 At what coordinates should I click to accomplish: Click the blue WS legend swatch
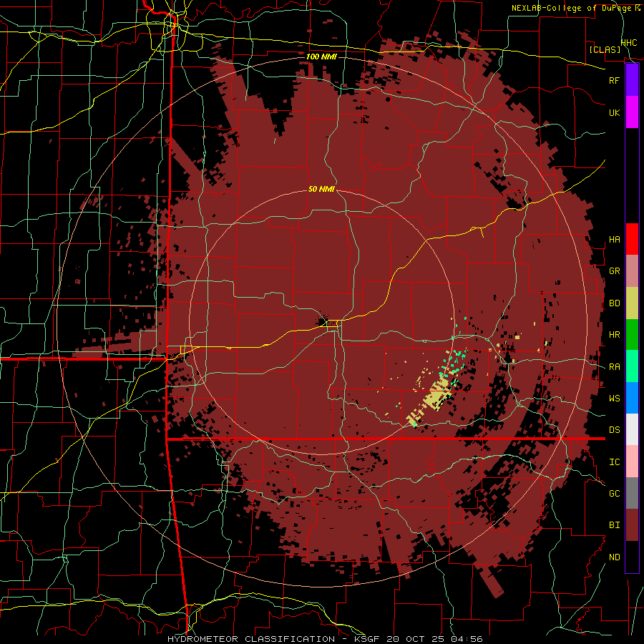(x=632, y=398)
